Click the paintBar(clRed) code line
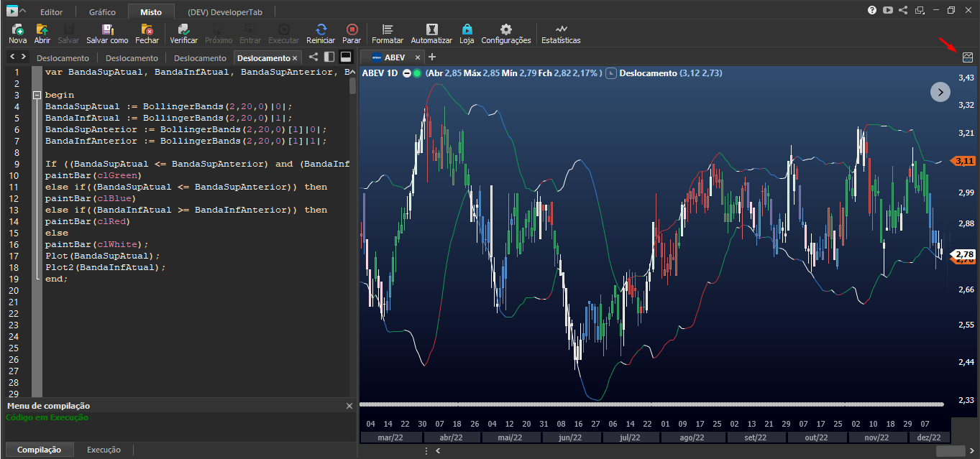 coord(87,221)
